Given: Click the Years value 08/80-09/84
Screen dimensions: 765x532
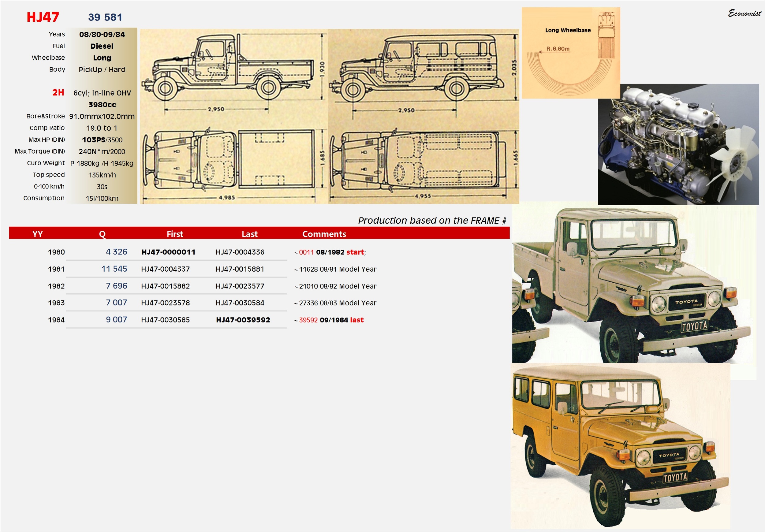Looking at the screenshot, I should [x=102, y=34].
